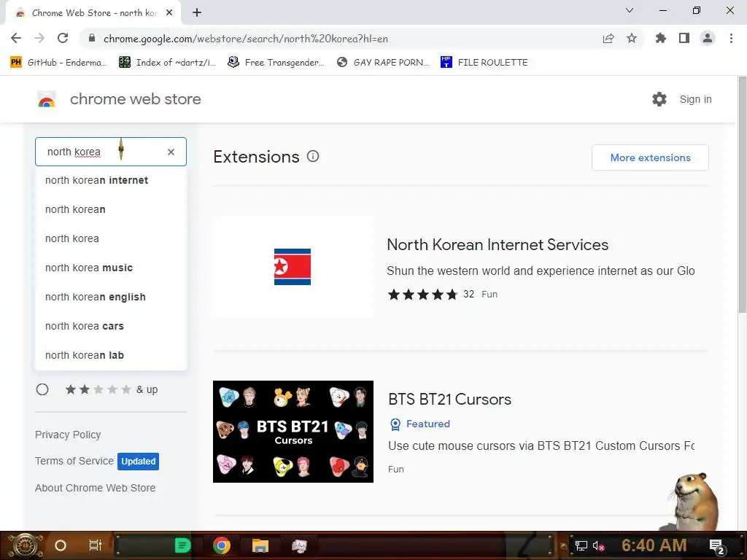Click the muted volume tray icon
The width and height of the screenshot is (747, 560).
pos(598,545)
